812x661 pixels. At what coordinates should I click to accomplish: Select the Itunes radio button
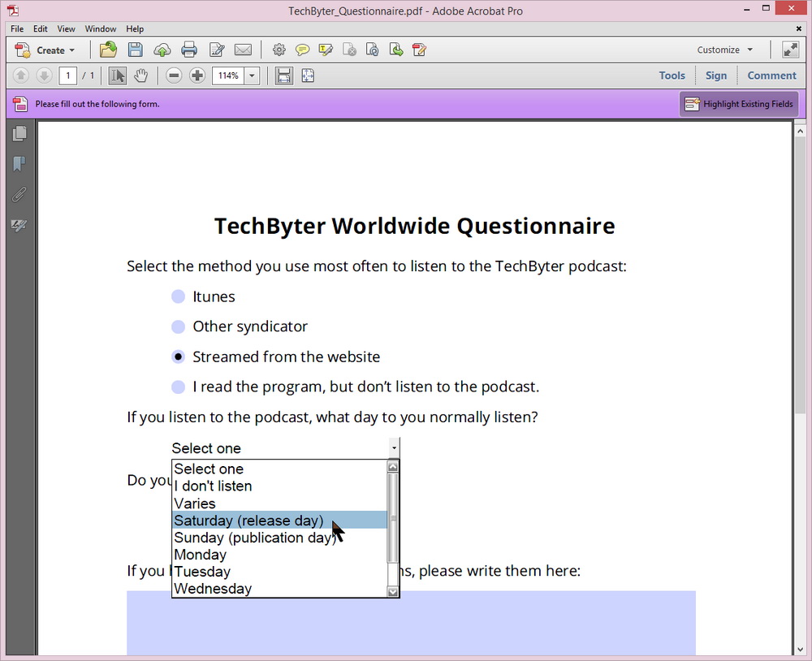pos(178,296)
